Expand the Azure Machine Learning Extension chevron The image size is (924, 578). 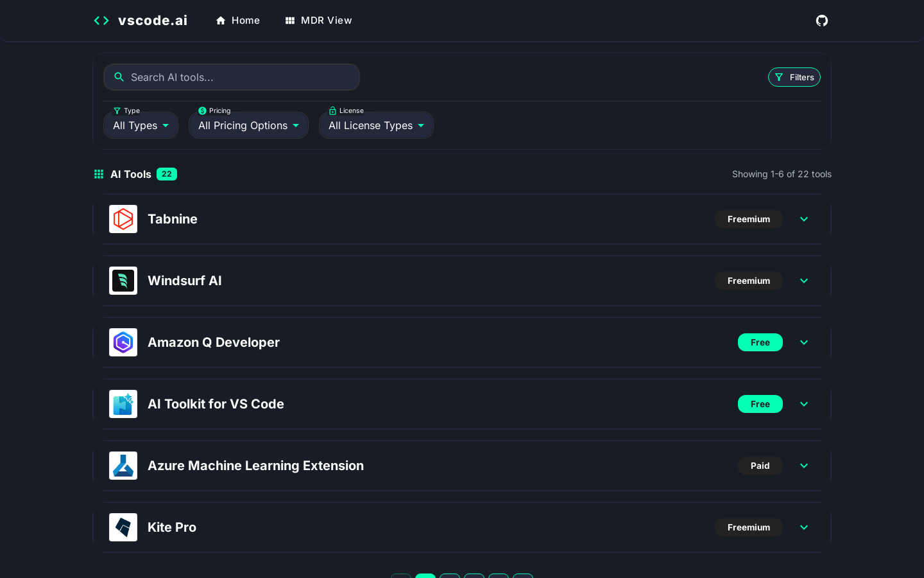click(804, 466)
